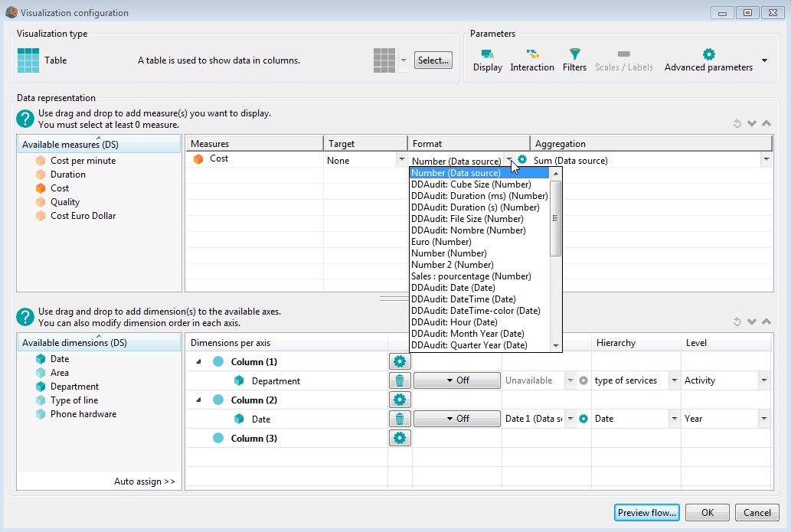Choose DDAudit: File Size (Number) format
Screen dimensions: 791x532
tap(479, 219)
